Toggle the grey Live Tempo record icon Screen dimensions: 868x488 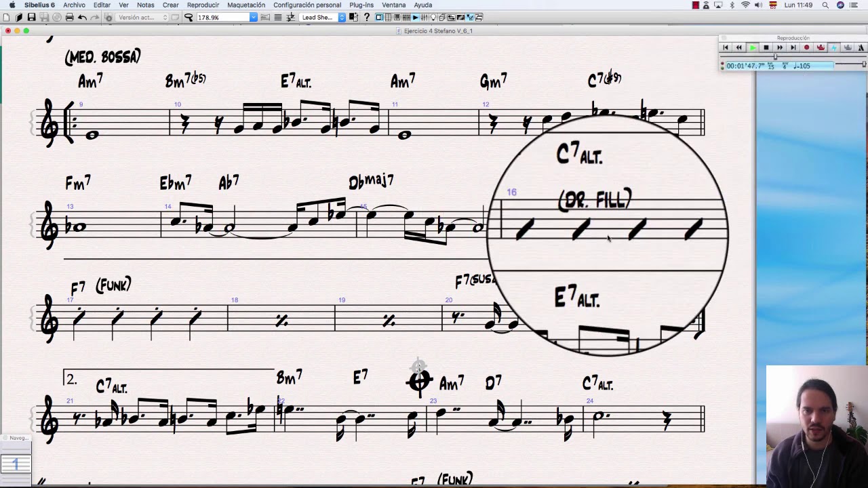click(848, 47)
